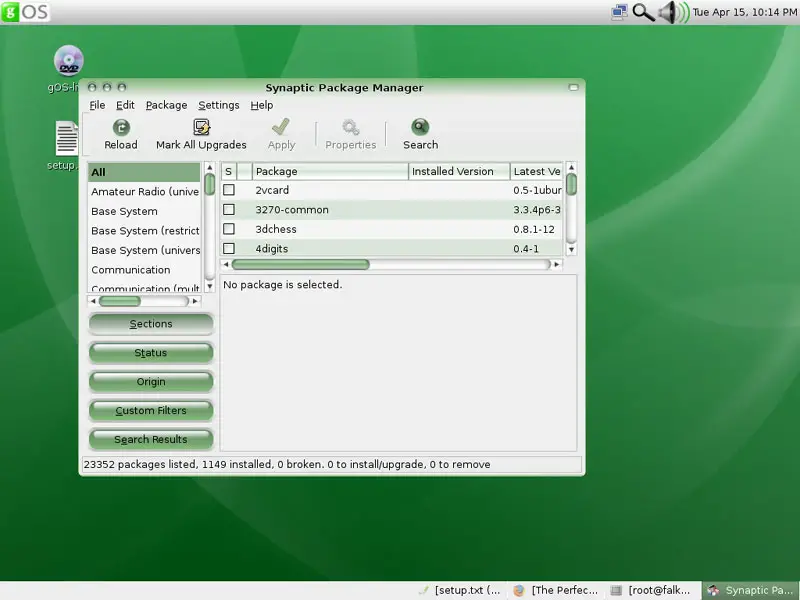
Task: Sort by Latest Version column header
Action: click(537, 171)
